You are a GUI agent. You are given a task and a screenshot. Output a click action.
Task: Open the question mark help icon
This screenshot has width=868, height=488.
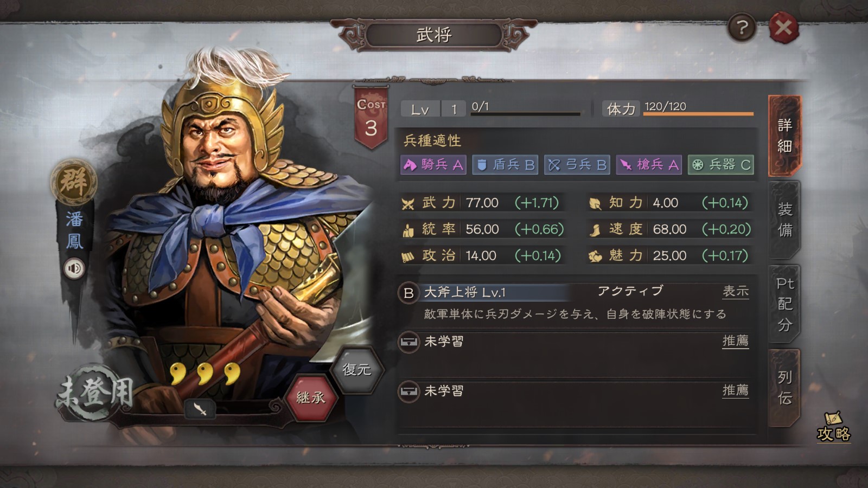coord(742,27)
